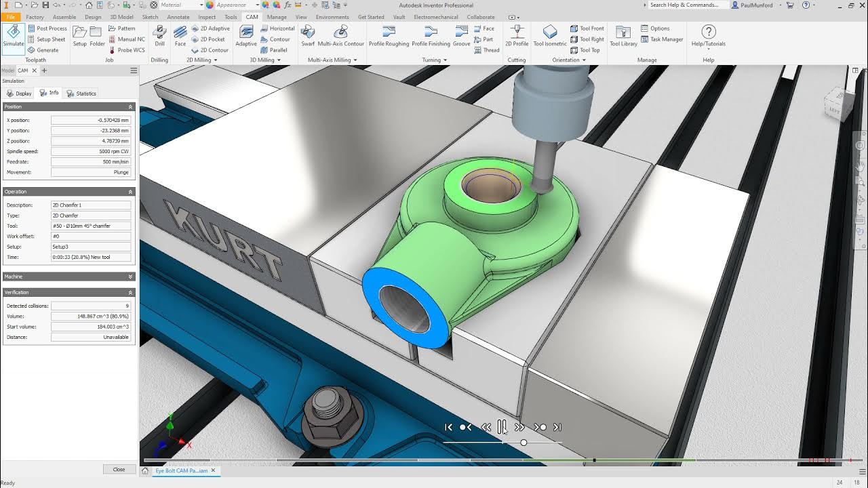Select Horizontal 3D milling
The width and height of the screenshot is (868, 488).
coord(277,28)
